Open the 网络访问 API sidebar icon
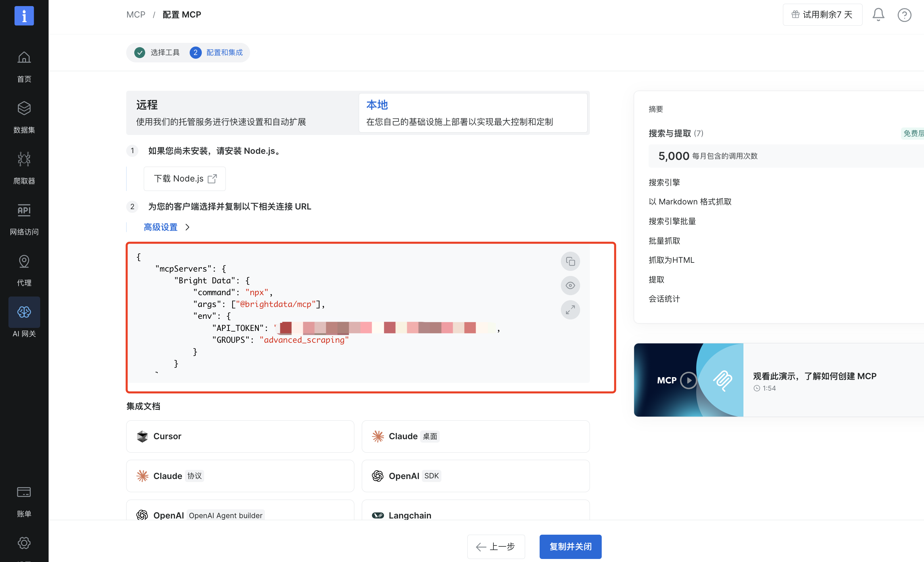 (x=24, y=210)
